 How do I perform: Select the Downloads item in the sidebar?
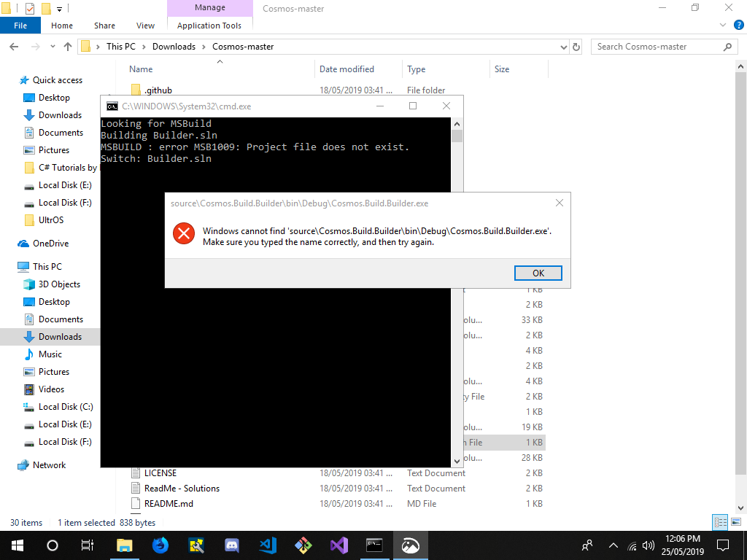60,336
